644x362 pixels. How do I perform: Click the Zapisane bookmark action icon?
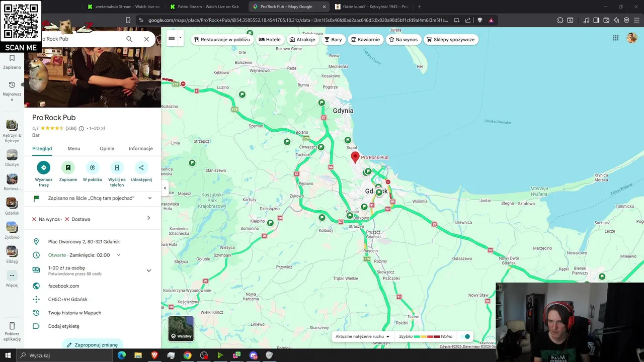pos(68,167)
